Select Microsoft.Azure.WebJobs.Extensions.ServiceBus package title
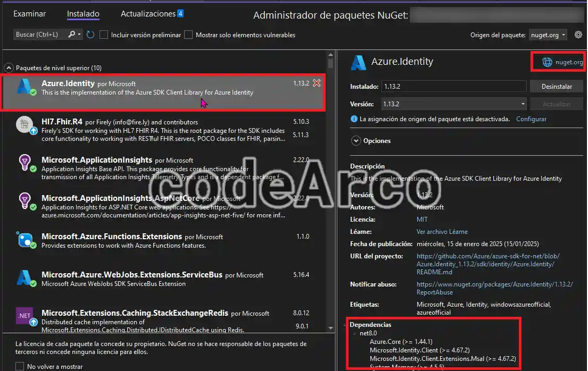 [x=132, y=275]
